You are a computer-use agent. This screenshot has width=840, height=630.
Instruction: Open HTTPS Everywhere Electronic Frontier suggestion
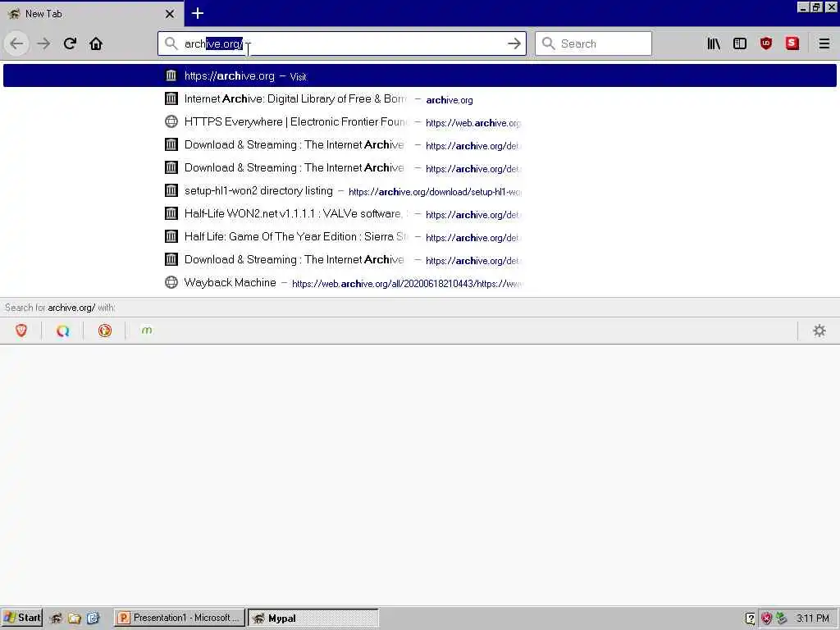pyautogui.click(x=420, y=121)
